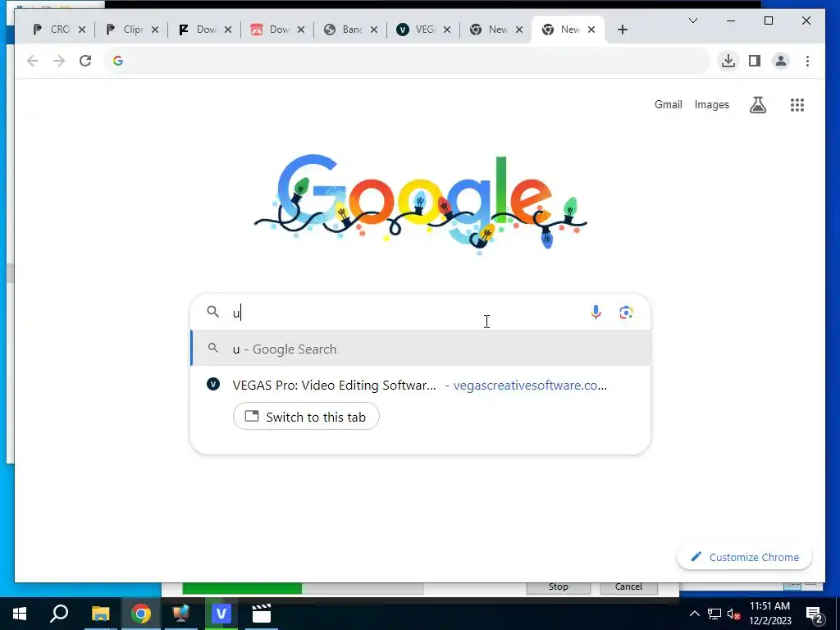Go back with the browser back arrow

click(x=33, y=61)
